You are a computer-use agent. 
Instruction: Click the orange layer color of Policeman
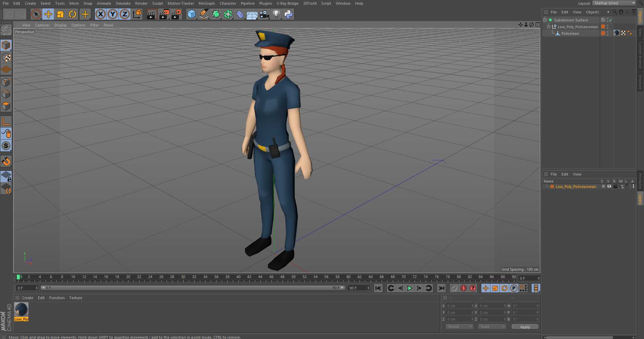[603, 33]
